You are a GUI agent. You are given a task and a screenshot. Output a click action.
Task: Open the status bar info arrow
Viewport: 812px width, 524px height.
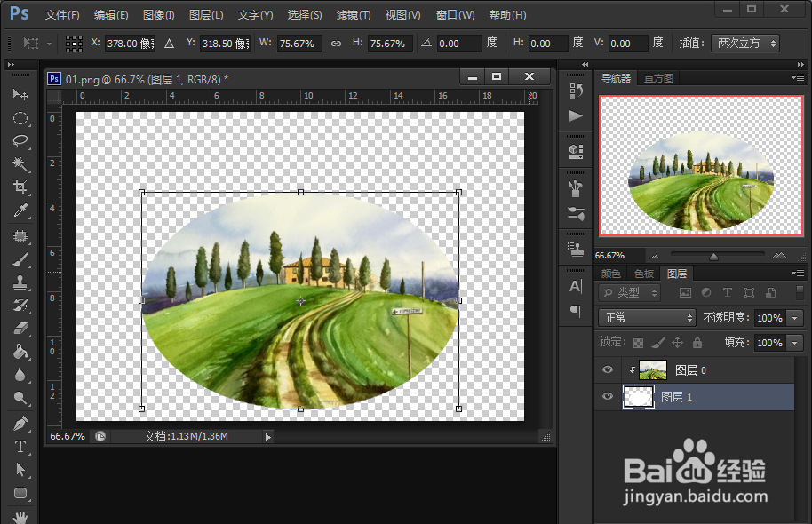267,437
